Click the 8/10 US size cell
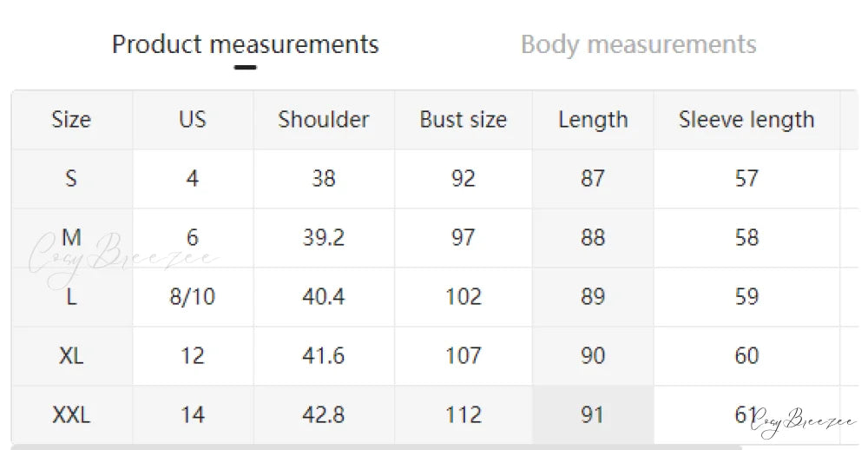The width and height of the screenshot is (868, 450). click(x=192, y=297)
